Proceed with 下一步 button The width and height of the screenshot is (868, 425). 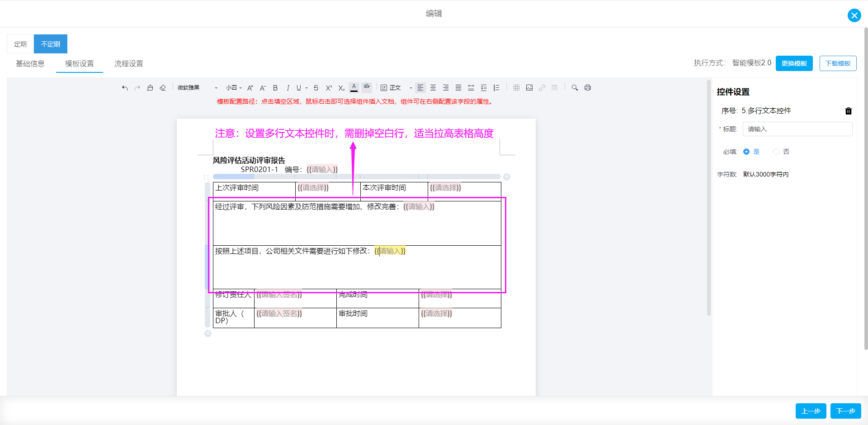click(846, 411)
